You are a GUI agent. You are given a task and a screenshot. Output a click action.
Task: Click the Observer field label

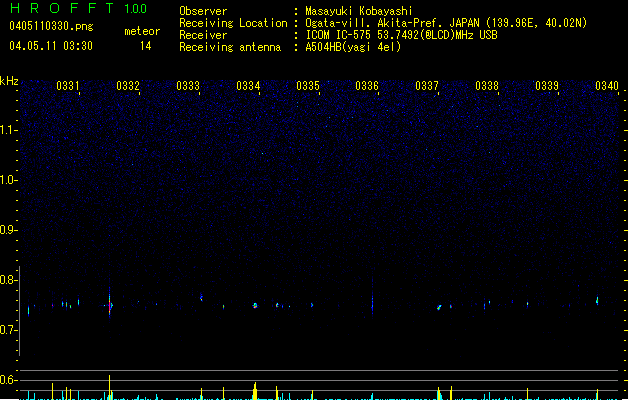[x=203, y=11]
